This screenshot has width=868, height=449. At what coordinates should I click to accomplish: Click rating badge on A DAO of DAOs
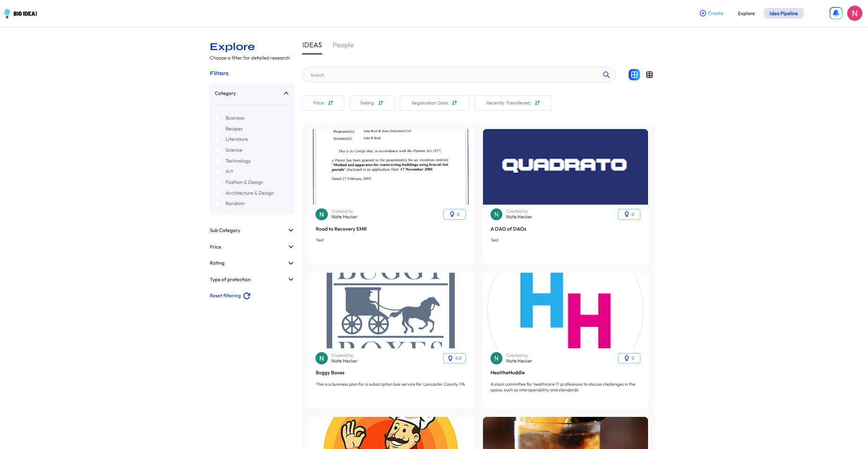click(x=629, y=215)
